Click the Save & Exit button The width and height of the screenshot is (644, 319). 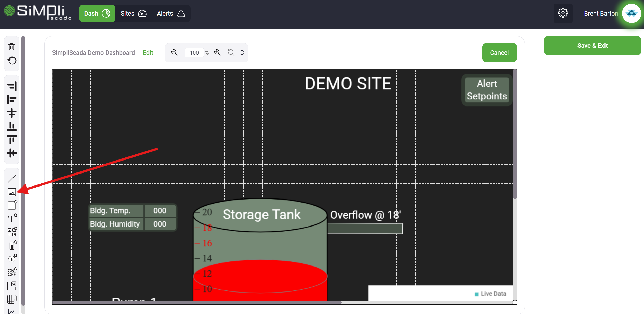592,46
